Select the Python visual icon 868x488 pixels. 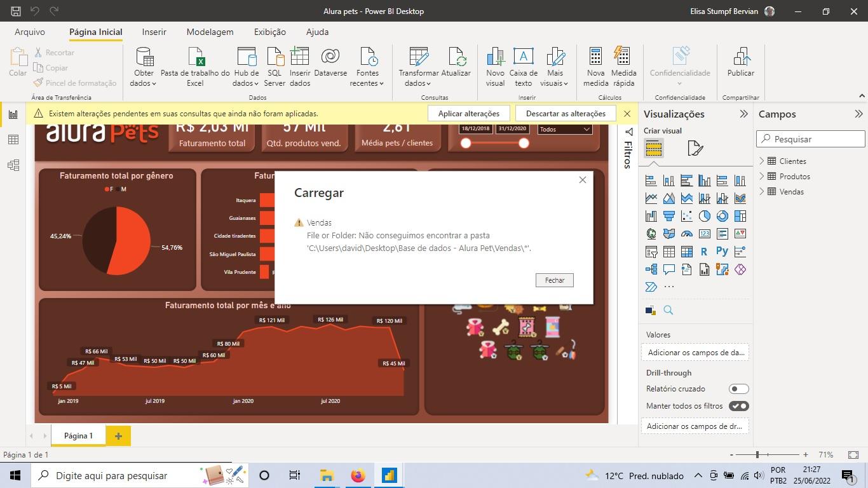[722, 252]
